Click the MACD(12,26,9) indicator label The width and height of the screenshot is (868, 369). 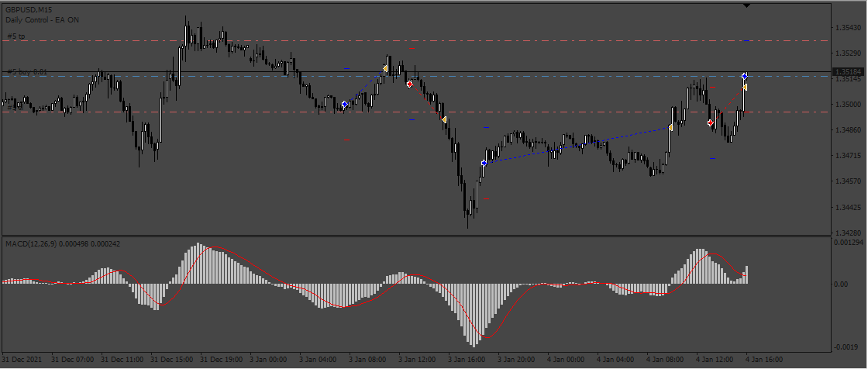[63, 243]
